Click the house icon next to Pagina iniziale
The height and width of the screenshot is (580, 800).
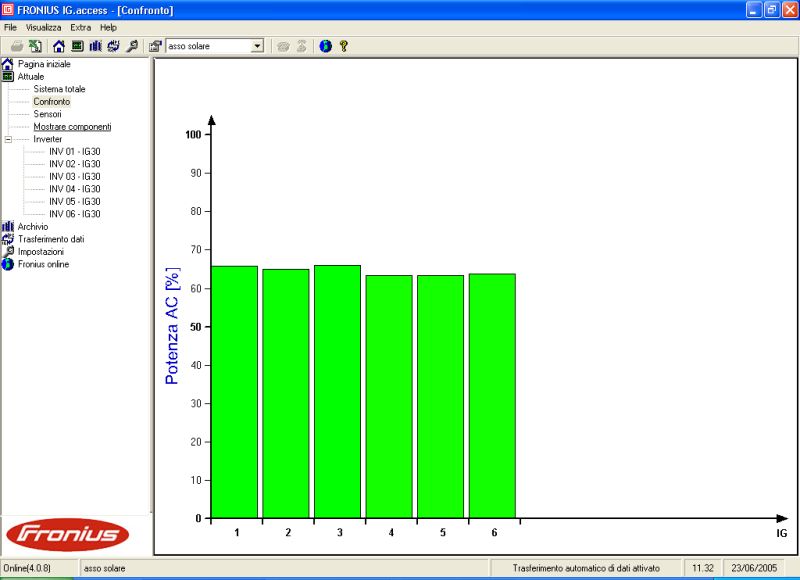(x=8, y=64)
